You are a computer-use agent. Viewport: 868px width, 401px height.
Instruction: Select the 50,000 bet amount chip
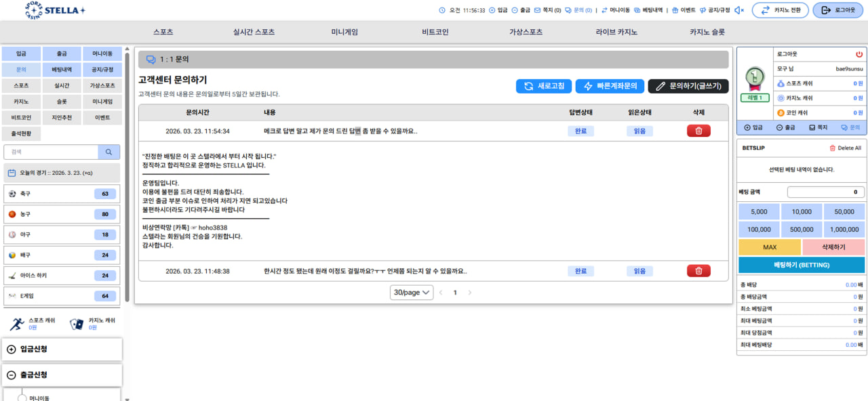coord(844,211)
